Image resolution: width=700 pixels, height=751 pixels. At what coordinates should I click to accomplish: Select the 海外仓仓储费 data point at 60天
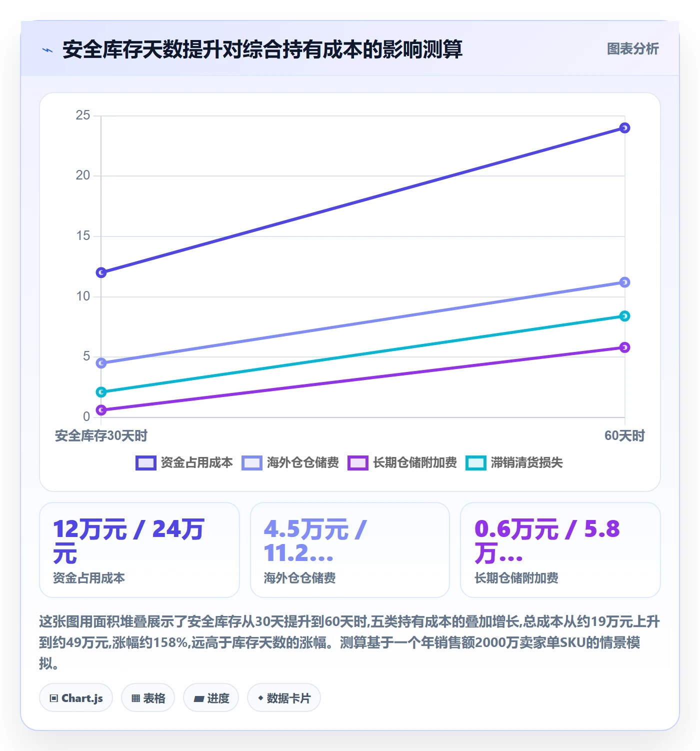(x=624, y=282)
